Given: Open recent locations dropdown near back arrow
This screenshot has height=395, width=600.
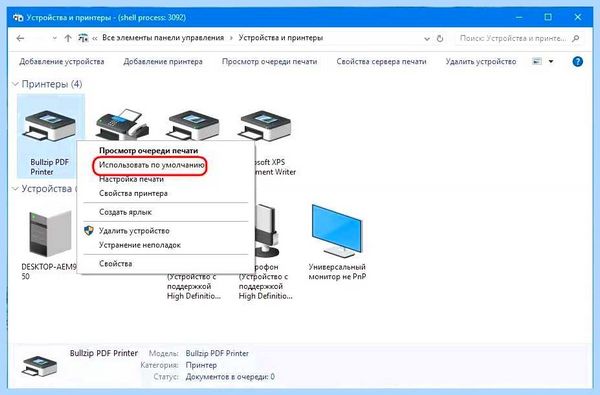Looking at the screenshot, I should point(54,38).
